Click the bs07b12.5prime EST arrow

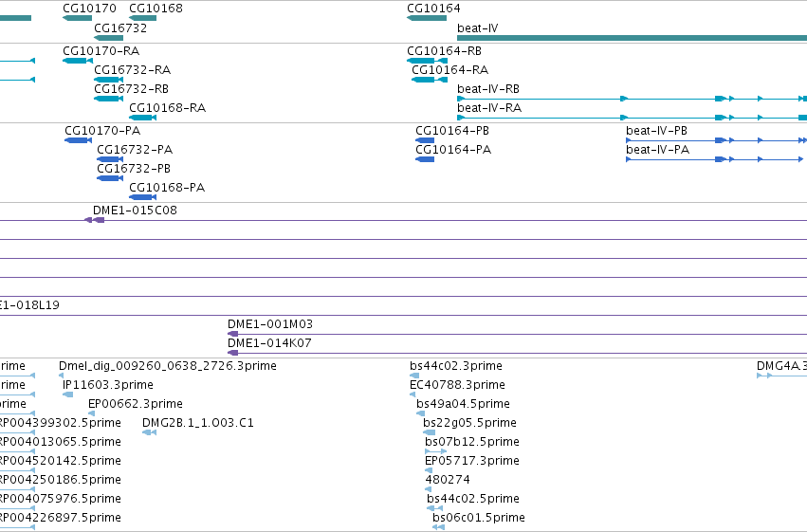tap(436, 451)
